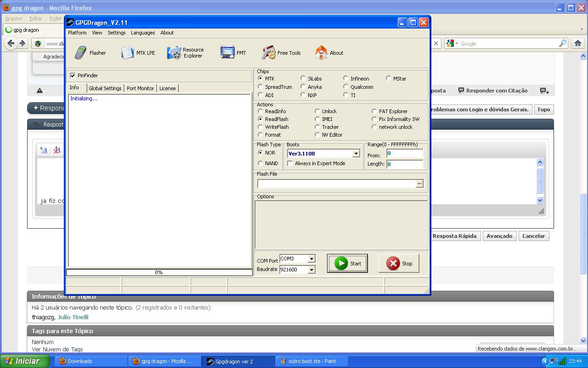Select MStar chip option
The image size is (588, 368).
[x=389, y=79]
